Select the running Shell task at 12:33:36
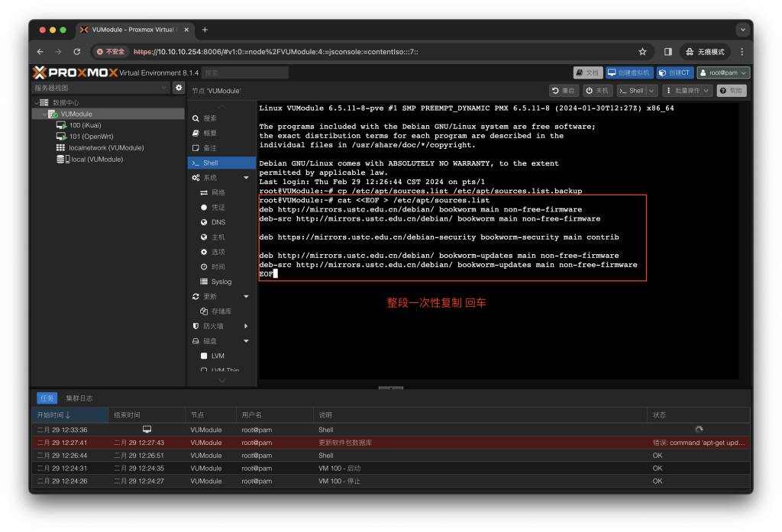The height and width of the screenshot is (532, 782). (391, 430)
